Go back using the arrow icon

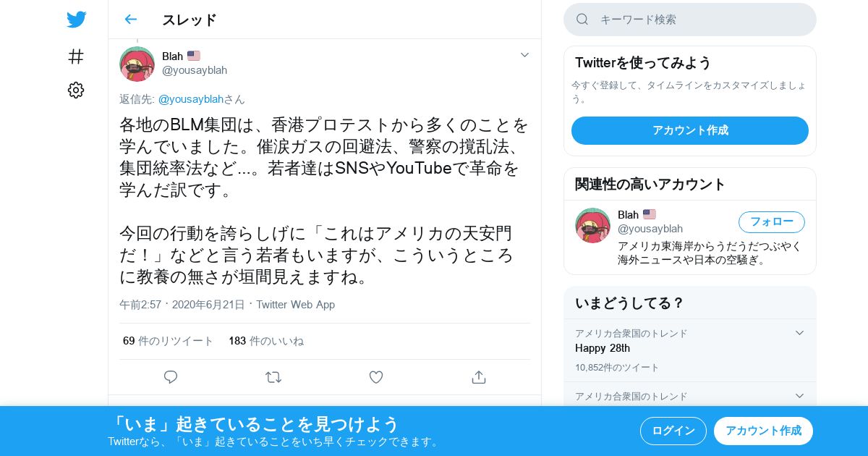[x=130, y=20]
